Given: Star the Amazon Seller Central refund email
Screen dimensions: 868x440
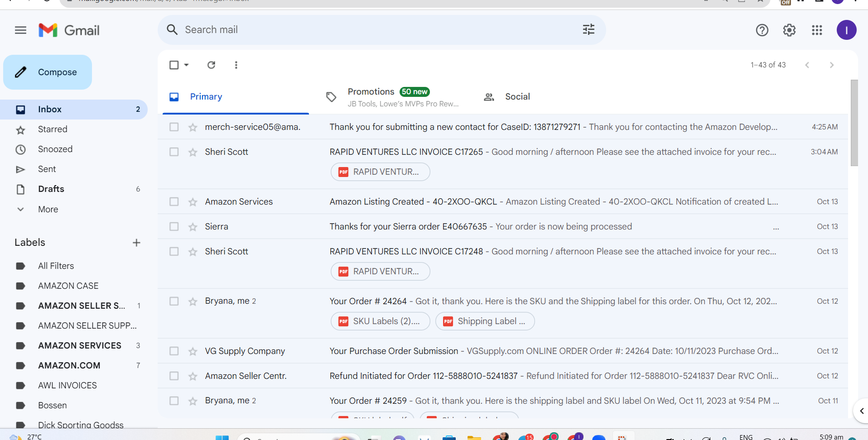Looking at the screenshot, I should click(193, 376).
